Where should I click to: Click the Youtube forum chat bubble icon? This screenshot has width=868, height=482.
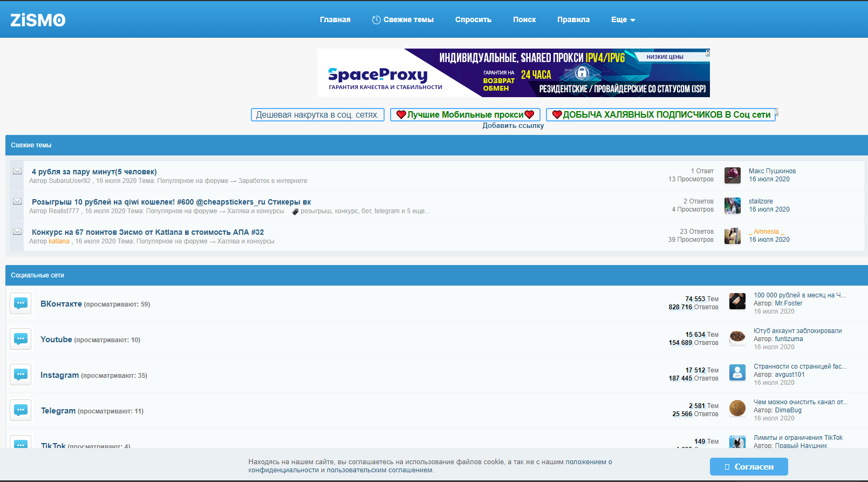click(x=20, y=339)
